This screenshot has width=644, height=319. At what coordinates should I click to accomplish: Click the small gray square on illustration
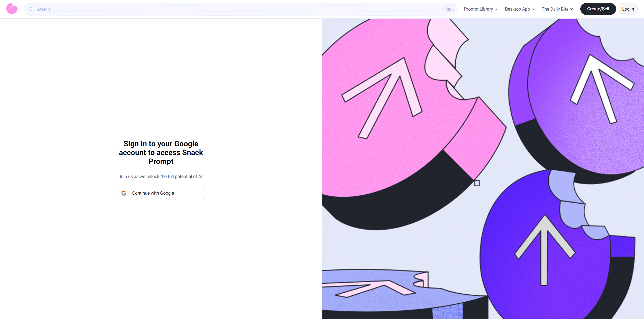tap(477, 183)
